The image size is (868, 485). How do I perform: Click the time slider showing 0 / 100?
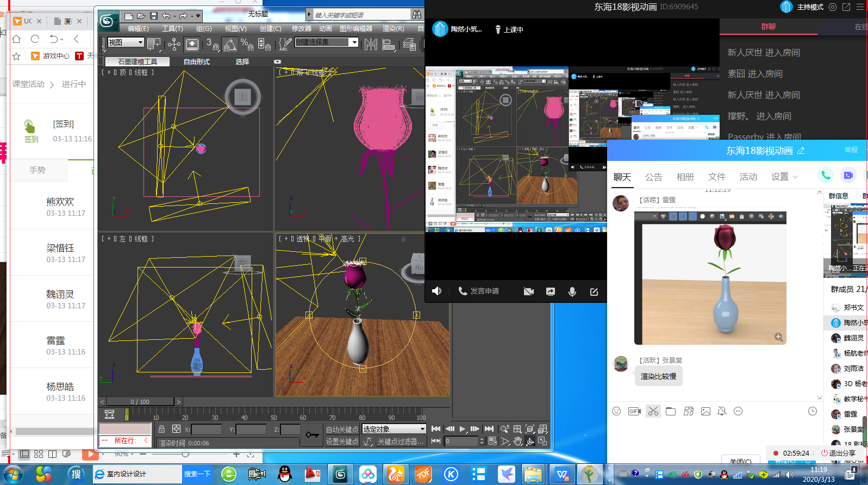(140, 402)
